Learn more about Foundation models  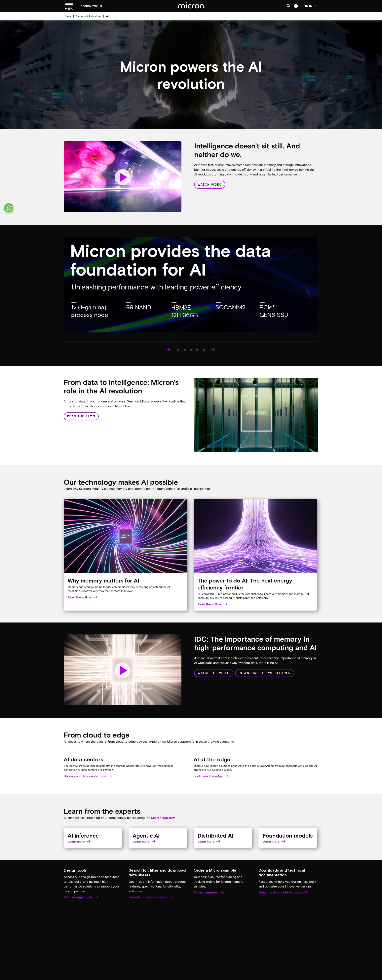pos(271,842)
